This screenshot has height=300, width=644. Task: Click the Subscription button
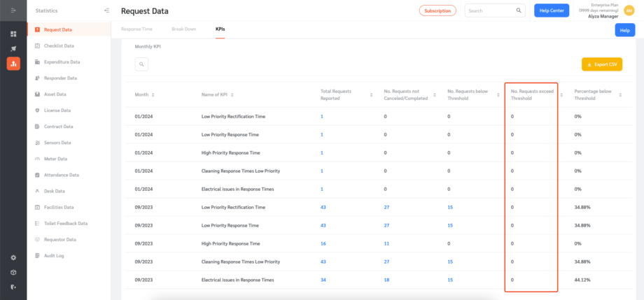[437, 10]
